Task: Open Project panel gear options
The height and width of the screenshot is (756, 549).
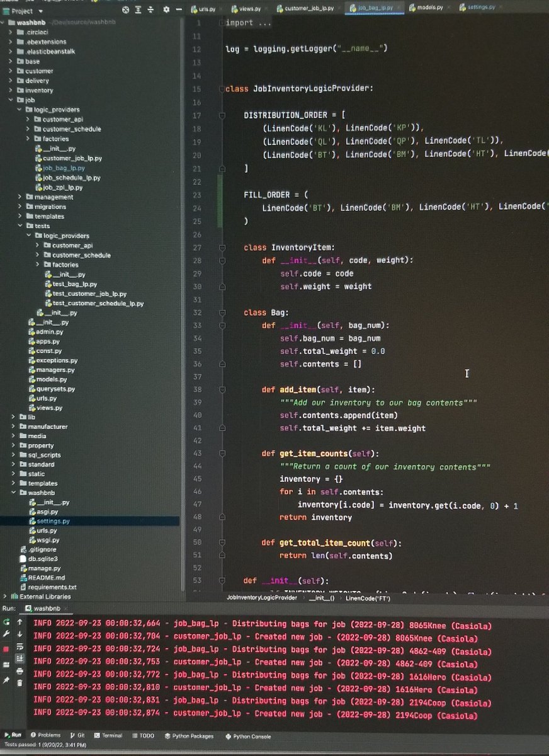Action: pos(166,9)
